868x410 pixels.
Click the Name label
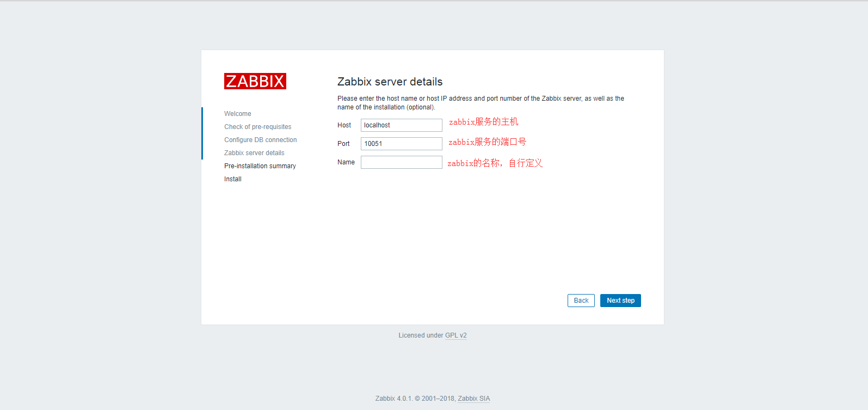coord(346,162)
